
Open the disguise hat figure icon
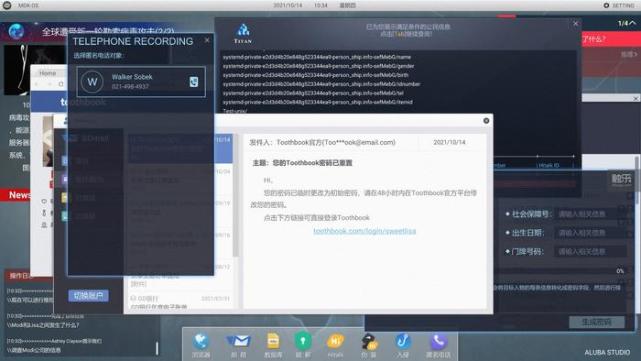pyautogui.click(x=369, y=342)
